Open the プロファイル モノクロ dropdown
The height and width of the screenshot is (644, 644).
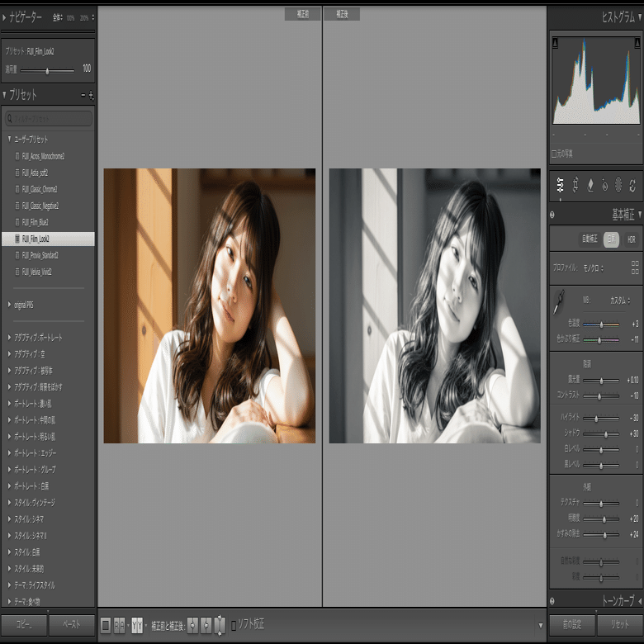coord(594,268)
